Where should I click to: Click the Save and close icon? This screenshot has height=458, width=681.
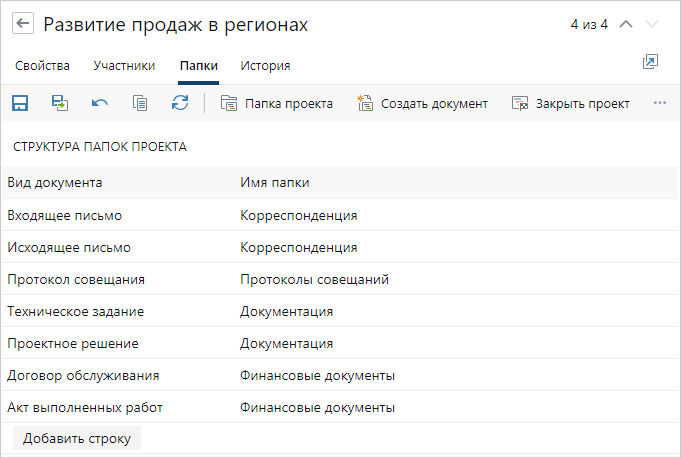coord(60,103)
